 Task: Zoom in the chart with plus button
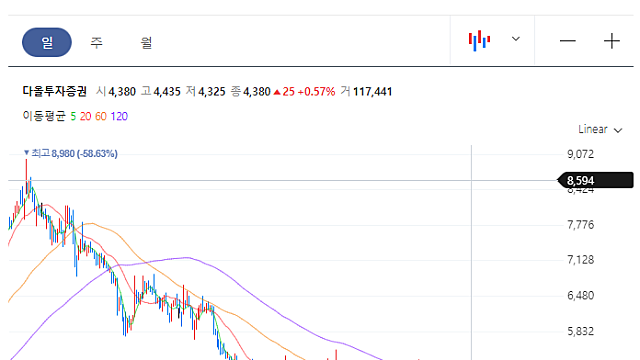pyautogui.click(x=612, y=41)
